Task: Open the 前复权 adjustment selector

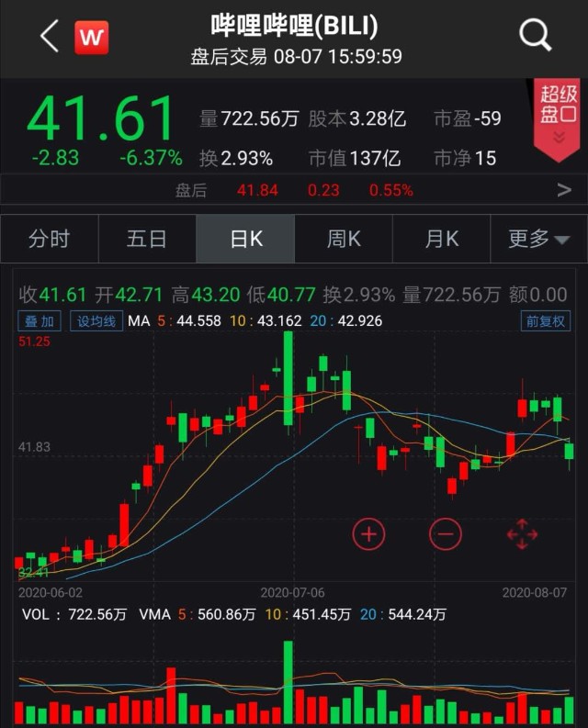Action: click(x=546, y=321)
